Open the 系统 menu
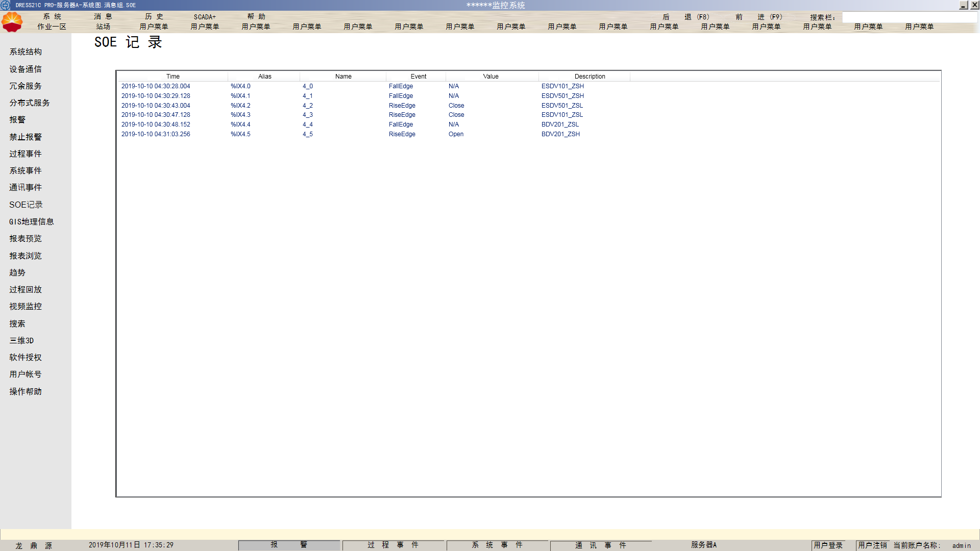Viewport: 980px width, 551px height. (52, 17)
